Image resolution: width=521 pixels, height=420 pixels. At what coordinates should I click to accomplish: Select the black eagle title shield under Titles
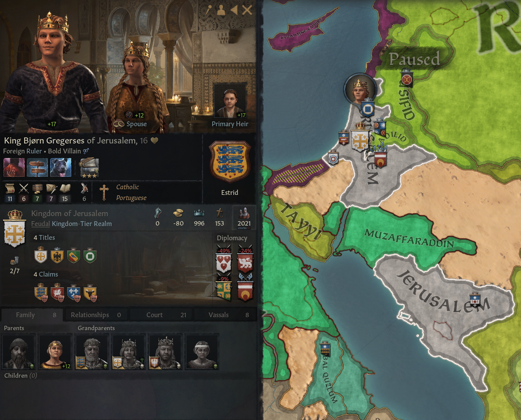57,256
